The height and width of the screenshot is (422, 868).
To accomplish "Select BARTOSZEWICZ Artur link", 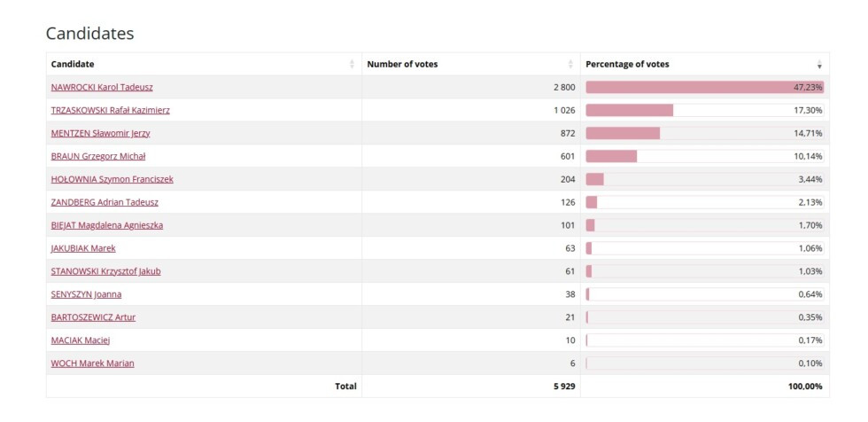I will pyautogui.click(x=93, y=318).
